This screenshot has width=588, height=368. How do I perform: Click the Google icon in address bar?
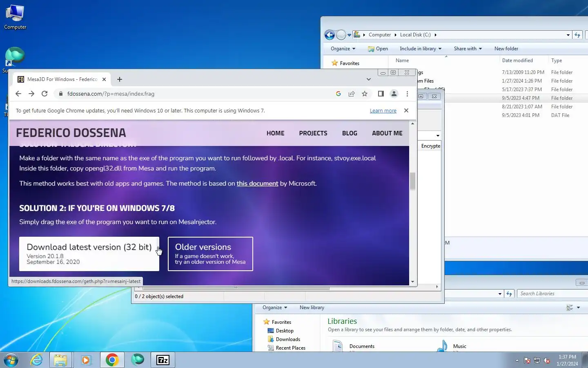(x=339, y=94)
